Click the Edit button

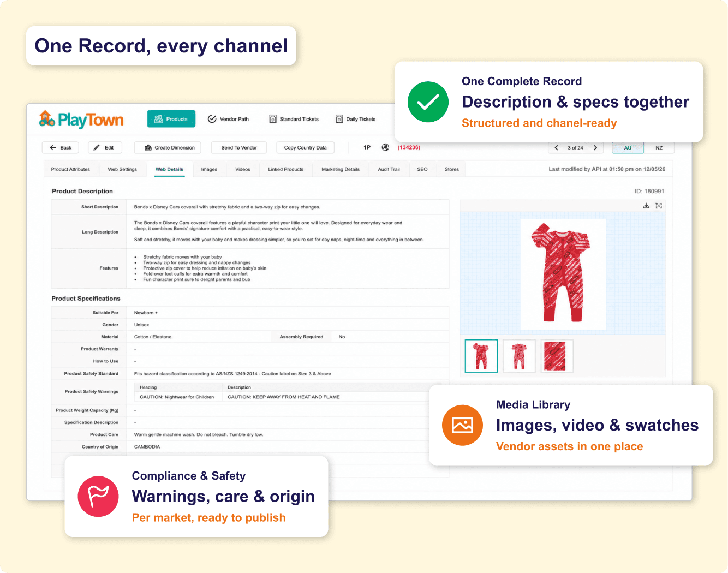pos(104,147)
